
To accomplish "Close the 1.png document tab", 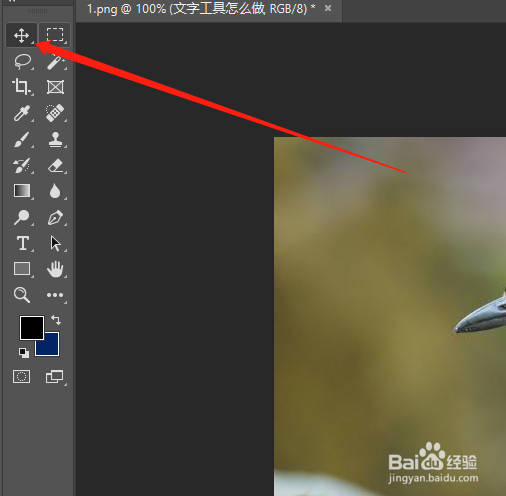I will (328, 8).
